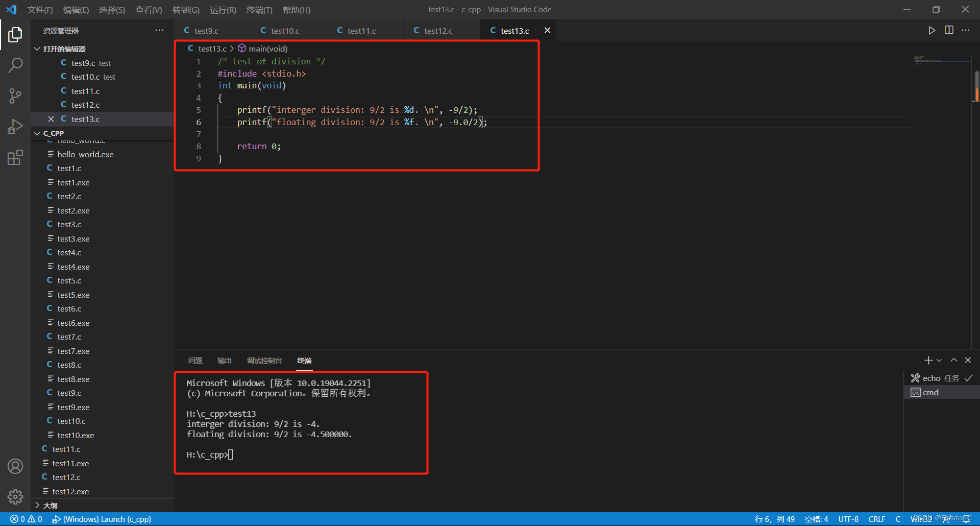Open the Terminal menu
980x526 pixels.
click(259, 10)
